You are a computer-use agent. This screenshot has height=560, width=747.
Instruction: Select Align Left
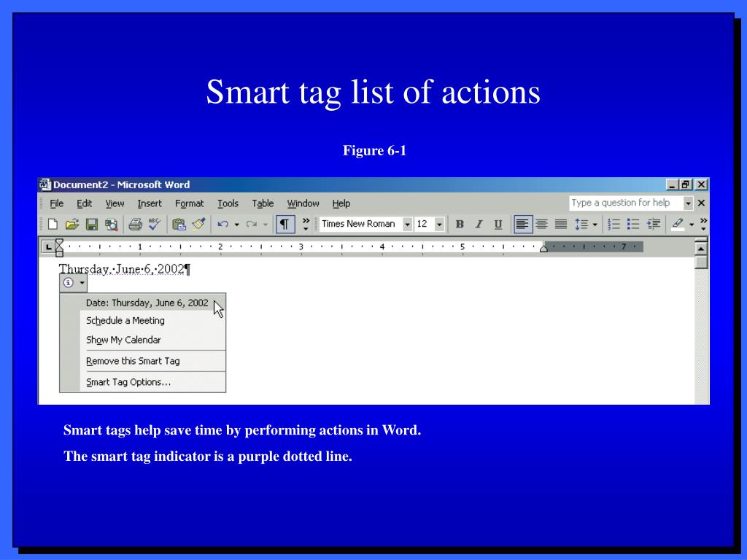tap(522, 225)
